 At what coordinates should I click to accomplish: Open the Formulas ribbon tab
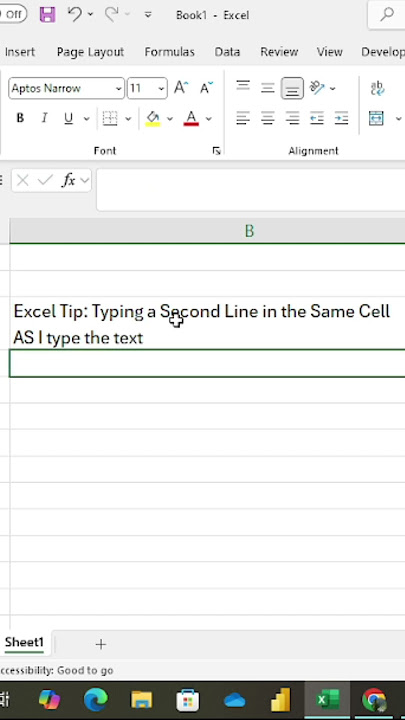(x=169, y=52)
